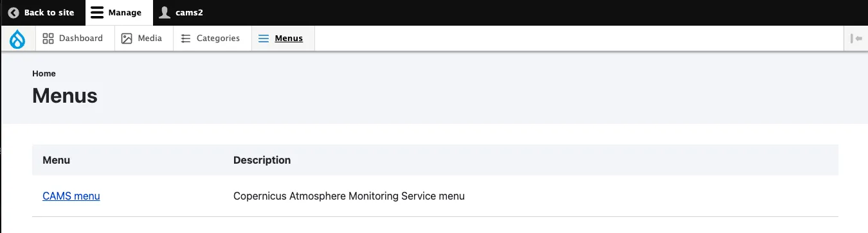
Task: Click the Manage hamburger icon
Action: pyautogui.click(x=96, y=13)
